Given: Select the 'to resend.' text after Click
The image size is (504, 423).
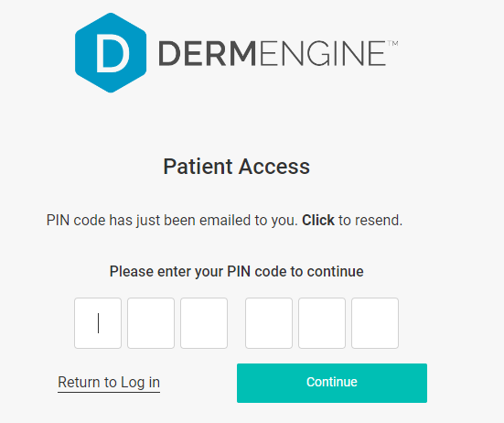Looking at the screenshot, I should coord(370,221).
